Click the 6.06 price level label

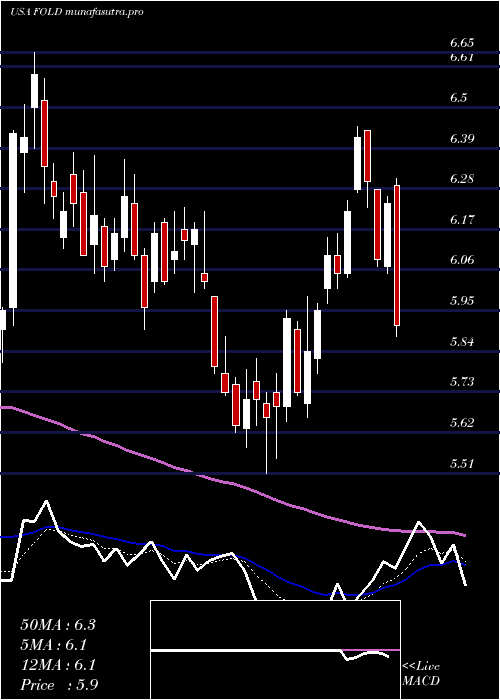462,260
